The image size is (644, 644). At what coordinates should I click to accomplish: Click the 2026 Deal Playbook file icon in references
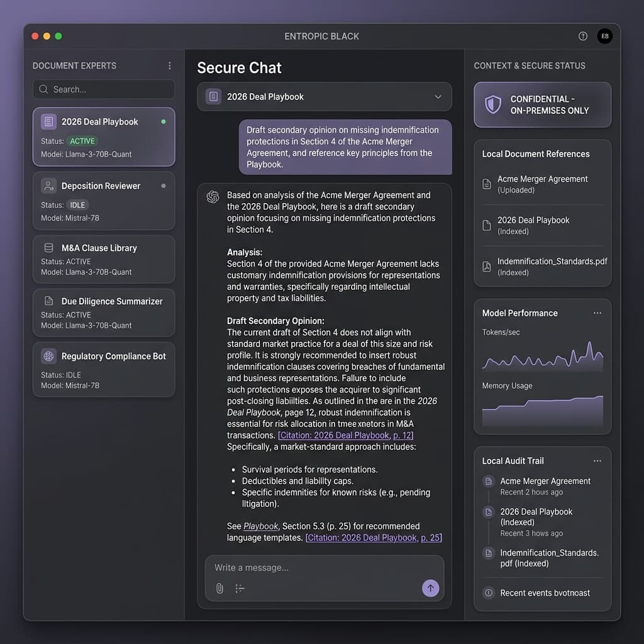click(487, 225)
